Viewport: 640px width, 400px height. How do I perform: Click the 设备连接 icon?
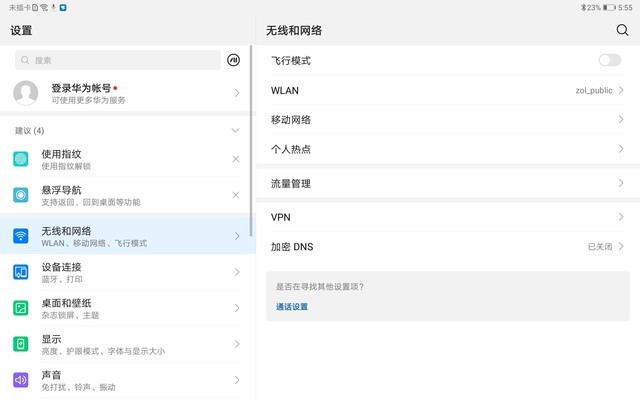coord(21,272)
